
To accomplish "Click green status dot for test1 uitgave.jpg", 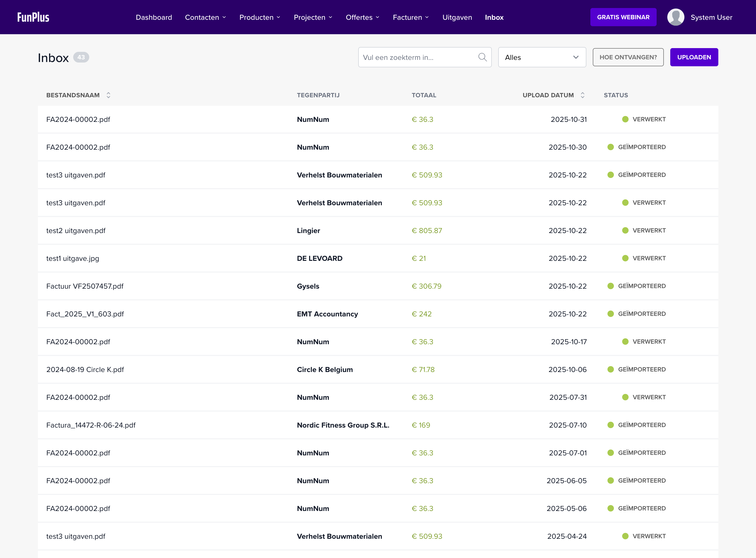I will click(x=625, y=258).
